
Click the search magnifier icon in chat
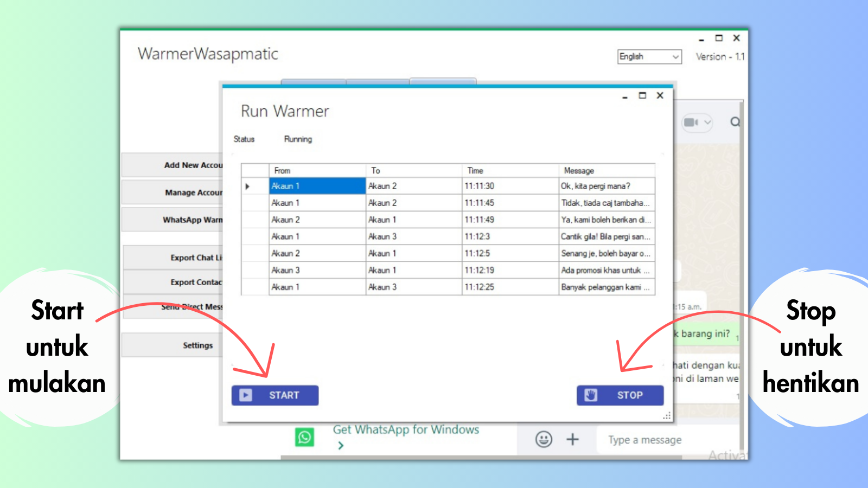coord(735,122)
